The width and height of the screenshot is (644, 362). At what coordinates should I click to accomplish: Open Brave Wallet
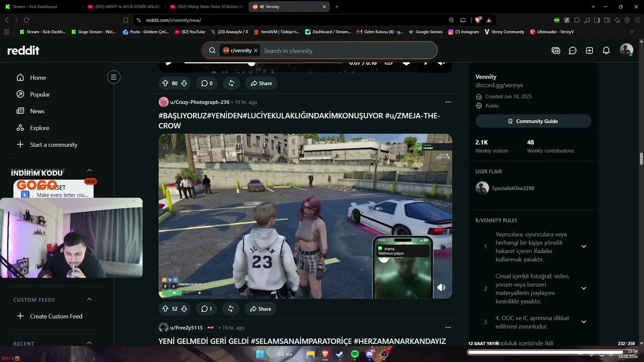(607, 20)
